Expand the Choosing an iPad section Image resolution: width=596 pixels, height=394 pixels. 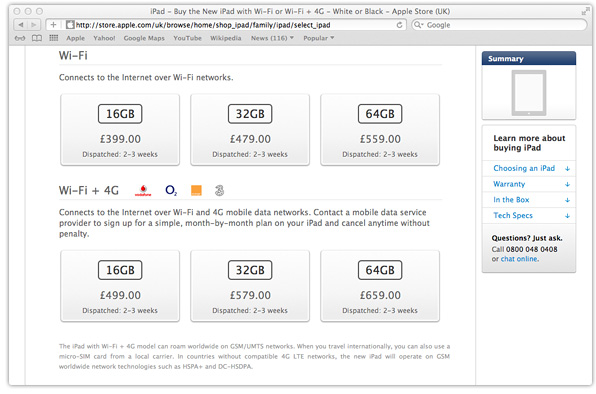point(529,168)
